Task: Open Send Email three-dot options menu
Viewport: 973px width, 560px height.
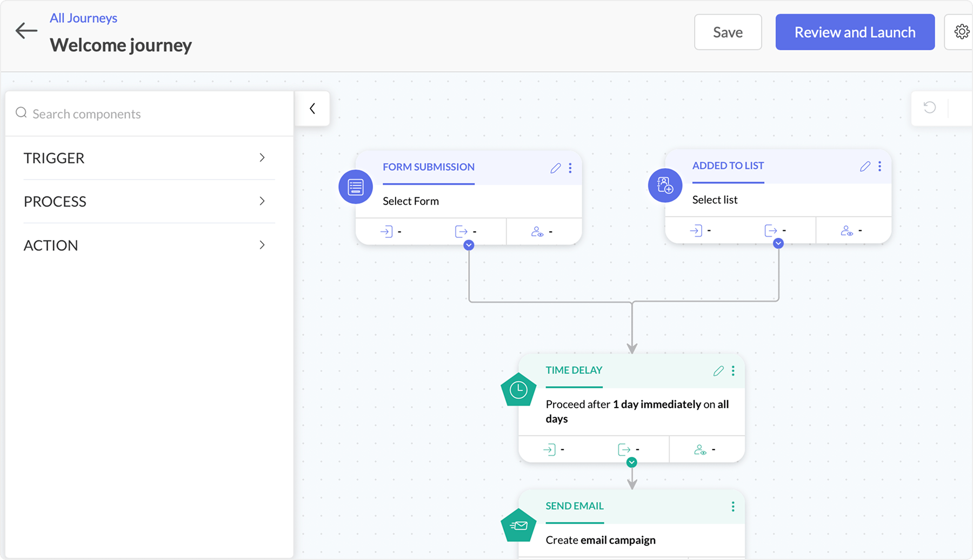Action: tap(733, 506)
